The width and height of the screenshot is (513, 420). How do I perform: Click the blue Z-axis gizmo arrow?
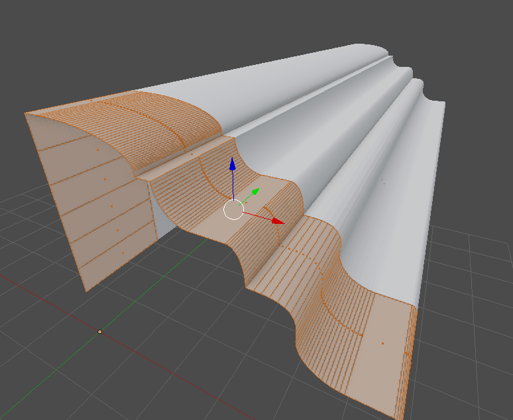coord(233,164)
